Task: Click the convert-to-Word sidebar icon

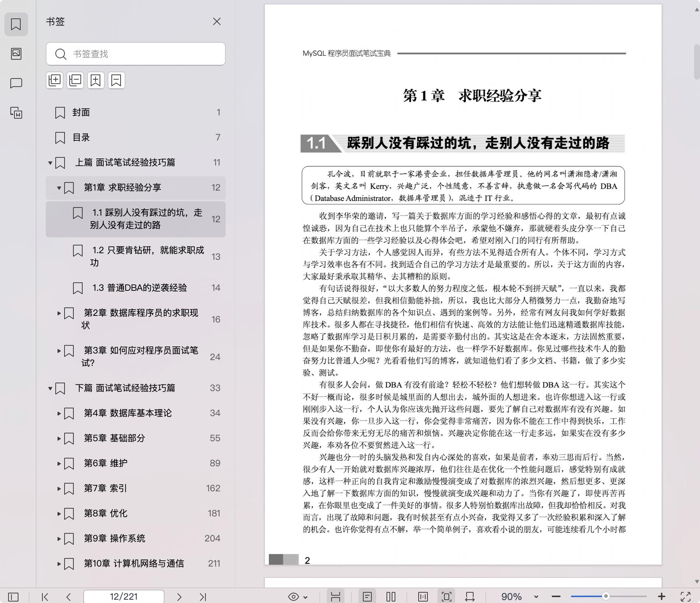Action: [16, 112]
